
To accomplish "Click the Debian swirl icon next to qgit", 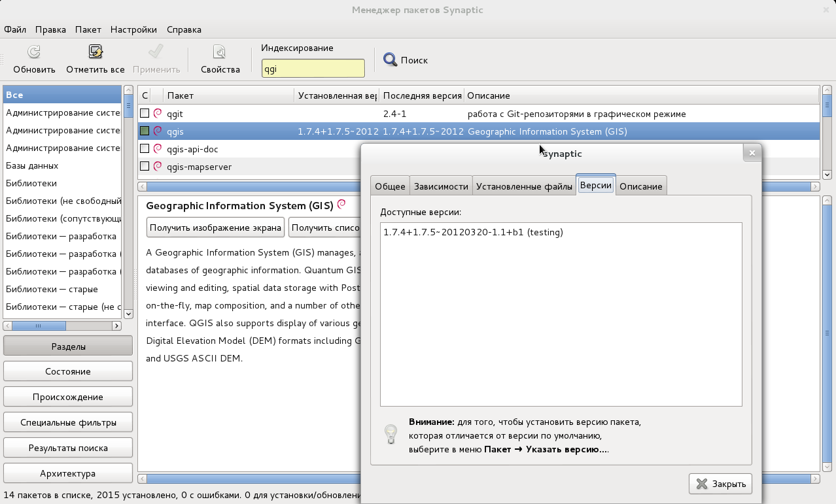I will [156, 113].
